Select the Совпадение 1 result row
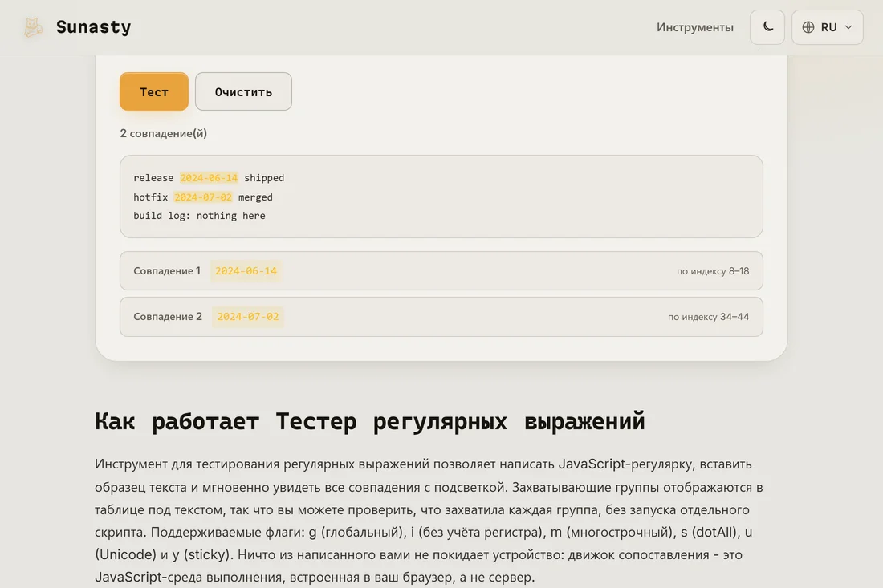 [441, 270]
